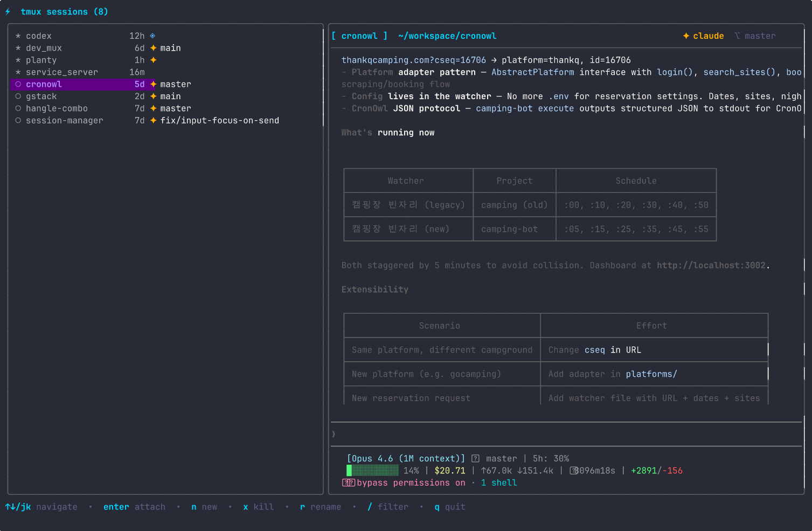Click the camping (old) project cell
The height and width of the screenshot is (531, 812).
point(514,205)
